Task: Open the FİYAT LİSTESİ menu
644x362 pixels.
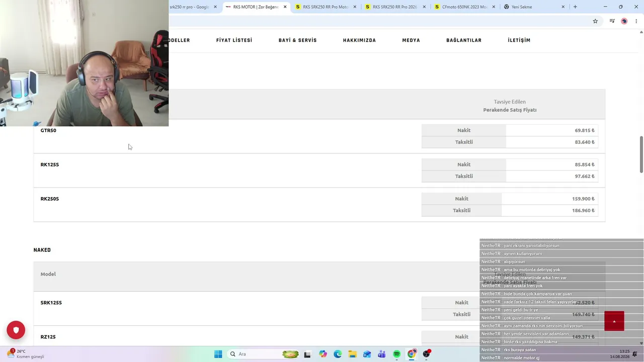Action: click(x=234, y=40)
